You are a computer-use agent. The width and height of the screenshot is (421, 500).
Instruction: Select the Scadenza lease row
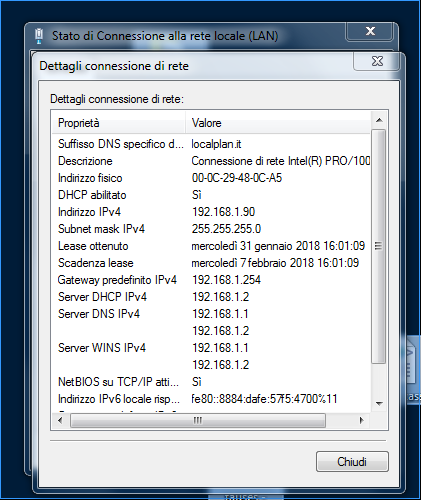click(x=211, y=263)
